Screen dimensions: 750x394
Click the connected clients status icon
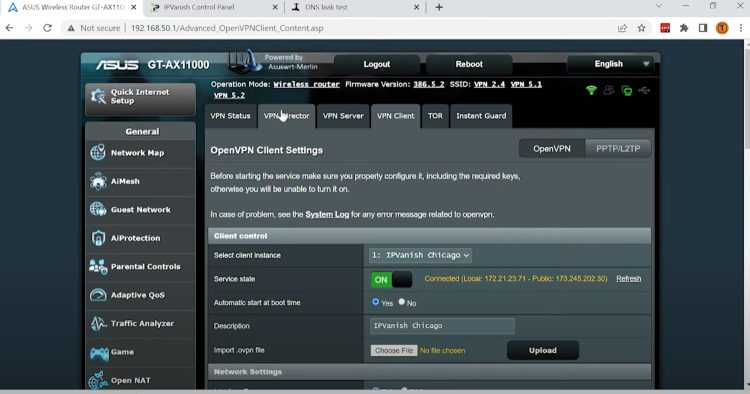(x=608, y=90)
